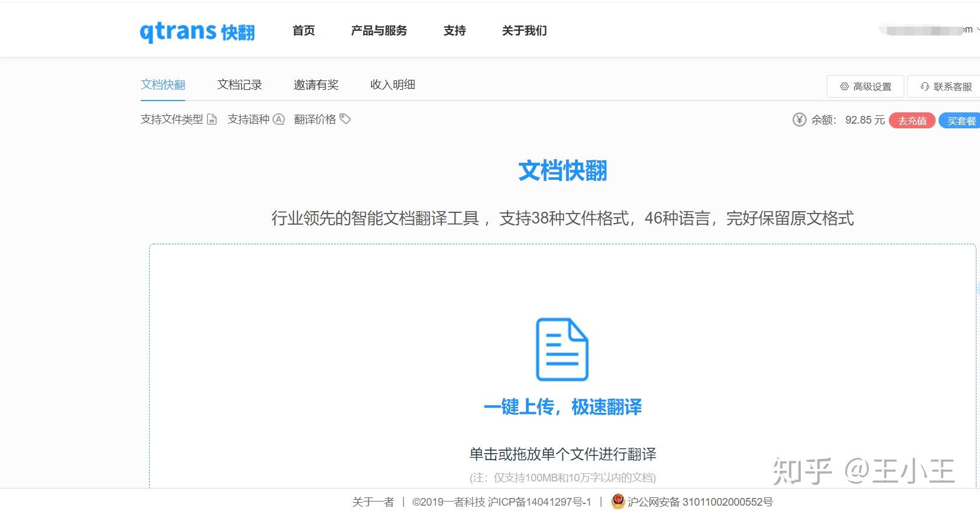Viewport: 980px width, 511px height.
Task: Click the balance amount 92.85 元
Action: click(x=865, y=120)
